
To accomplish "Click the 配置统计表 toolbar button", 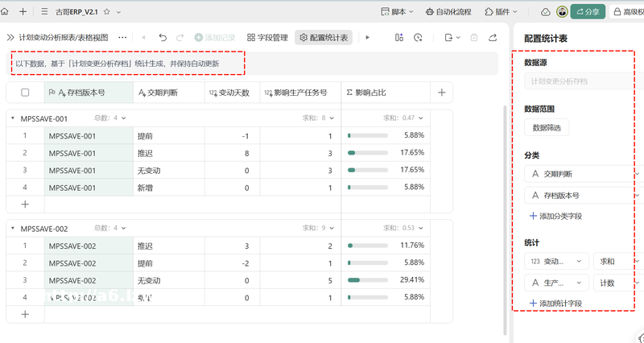I will coord(324,37).
